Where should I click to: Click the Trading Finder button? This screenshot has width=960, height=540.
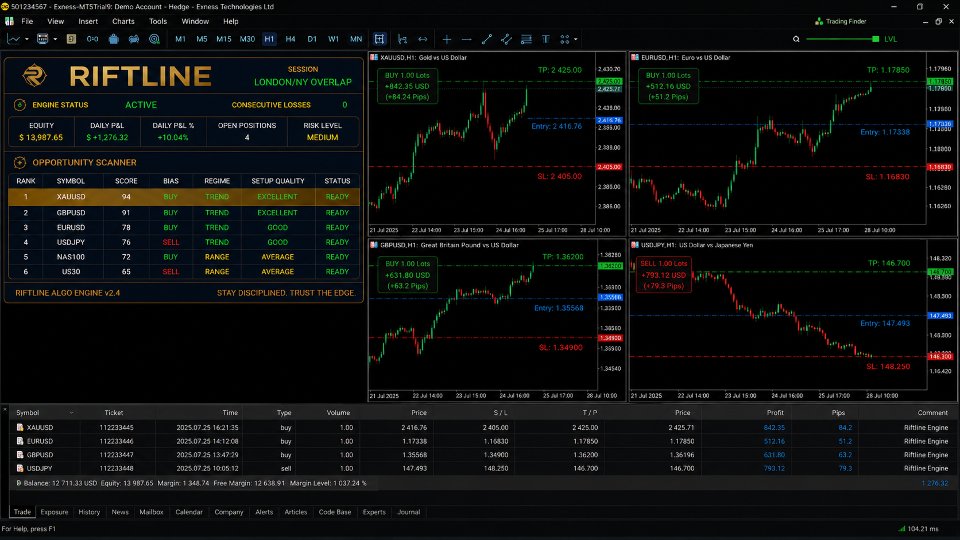pos(841,21)
